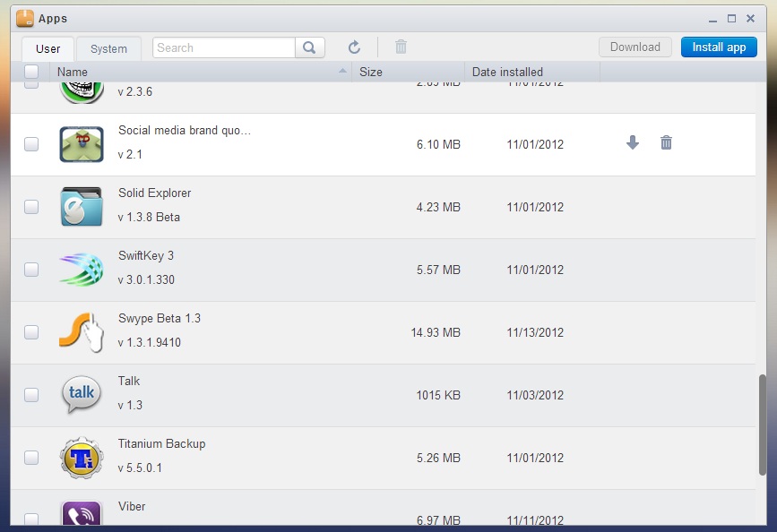Download the Social media brand app via arrow icon
The height and width of the screenshot is (532, 777).
point(633,142)
